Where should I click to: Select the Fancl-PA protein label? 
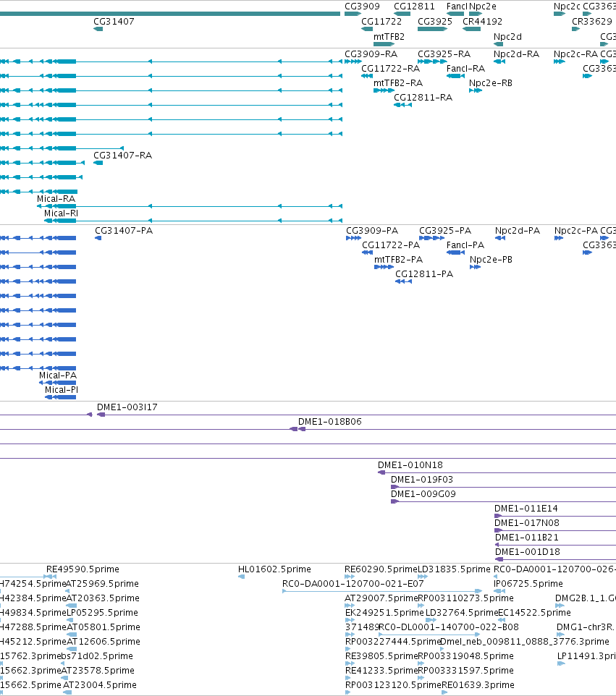[465, 245]
